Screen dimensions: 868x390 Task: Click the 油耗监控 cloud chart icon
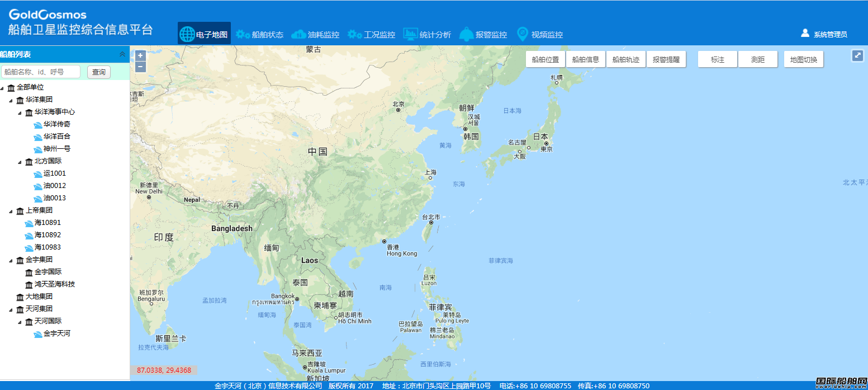tap(299, 34)
